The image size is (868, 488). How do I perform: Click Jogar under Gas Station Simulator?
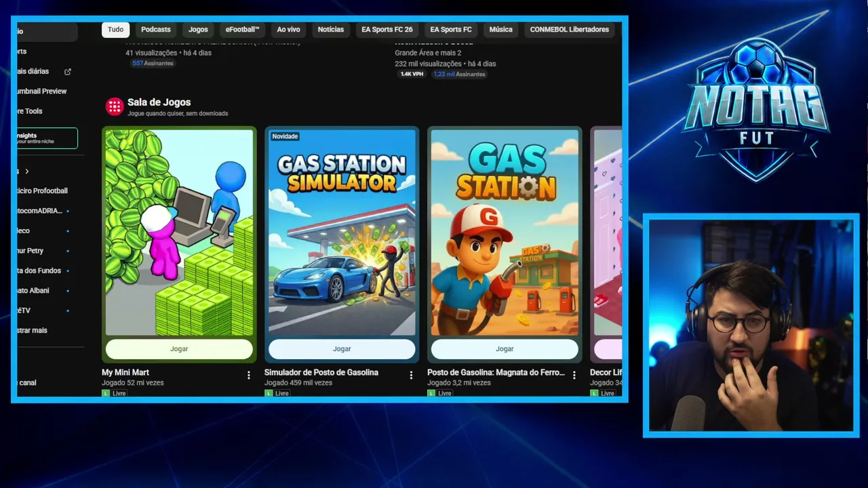pyautogui.click(x=342, y=349)
